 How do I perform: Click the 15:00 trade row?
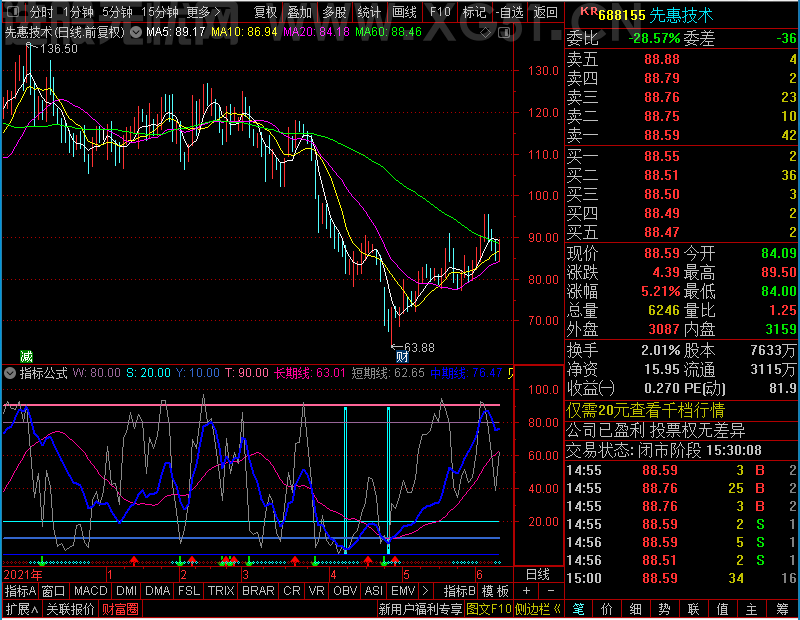(682, 578)
